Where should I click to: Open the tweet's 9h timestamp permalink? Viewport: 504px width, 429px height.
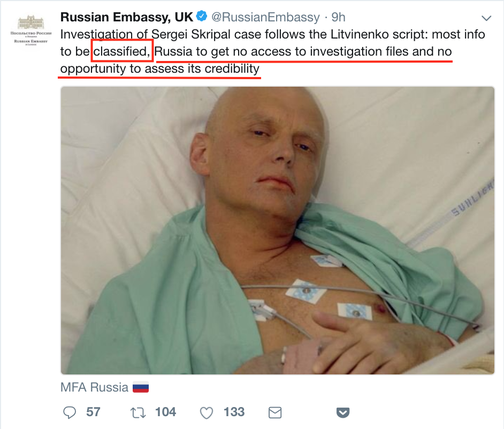[x=338, y=17]
